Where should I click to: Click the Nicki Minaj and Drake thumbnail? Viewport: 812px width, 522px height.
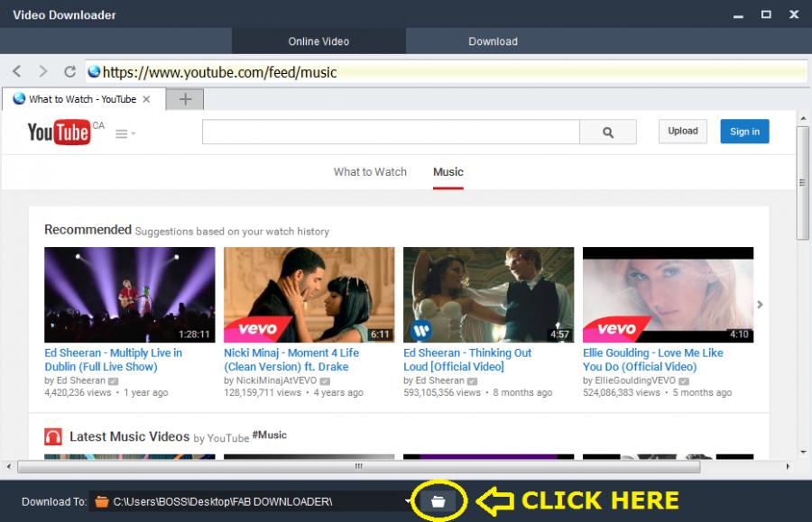[309, 295]
